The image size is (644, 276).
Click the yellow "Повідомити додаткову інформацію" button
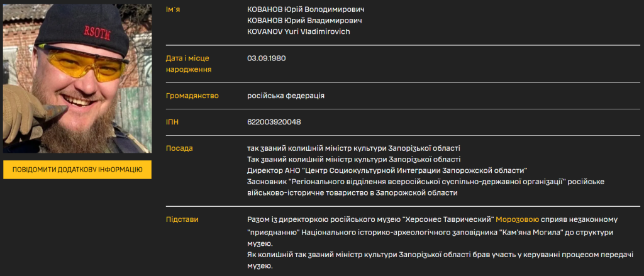click(77, 170)
